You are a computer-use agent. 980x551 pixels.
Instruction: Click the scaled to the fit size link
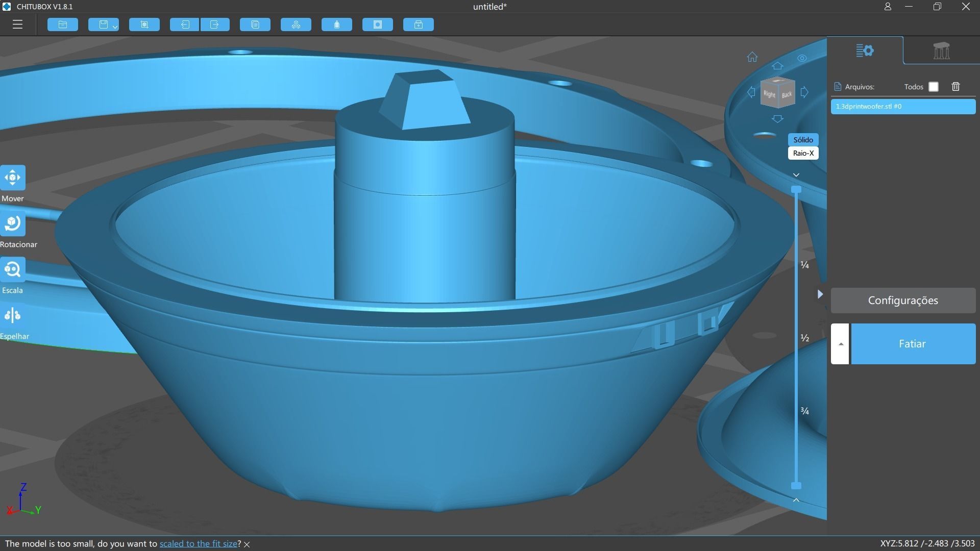pos(198,544)
